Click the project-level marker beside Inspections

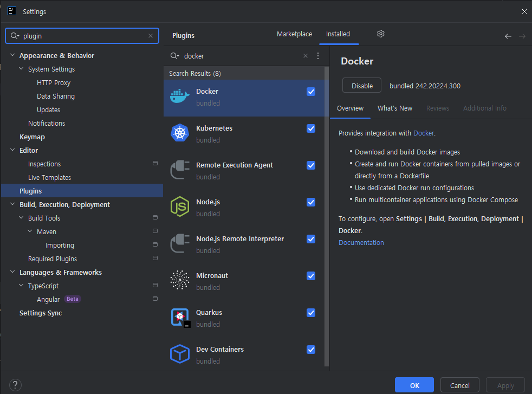[155, 163]
